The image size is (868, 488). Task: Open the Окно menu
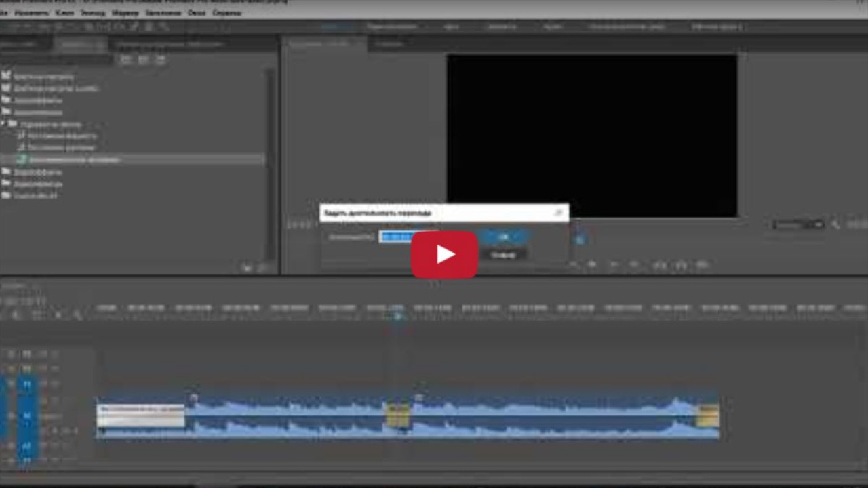click(197, 13)
